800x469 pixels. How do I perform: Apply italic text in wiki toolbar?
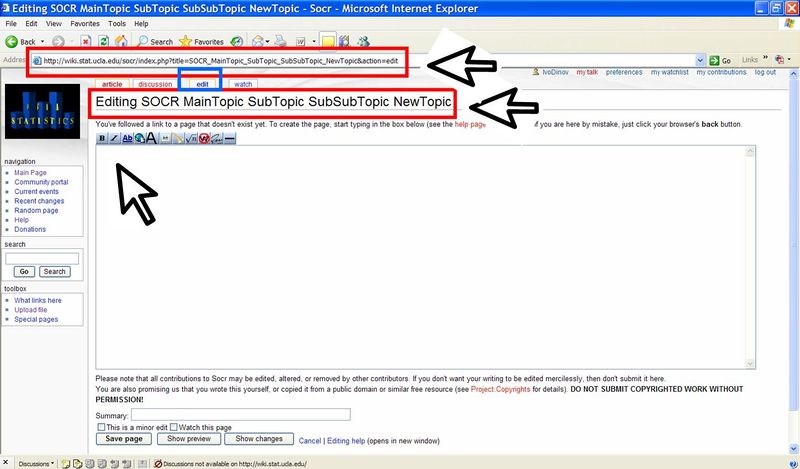pos(114,138)
